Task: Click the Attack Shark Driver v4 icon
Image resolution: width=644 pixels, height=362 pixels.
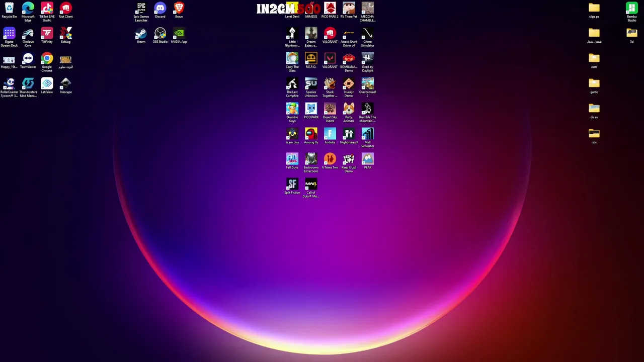Action: 349,33
